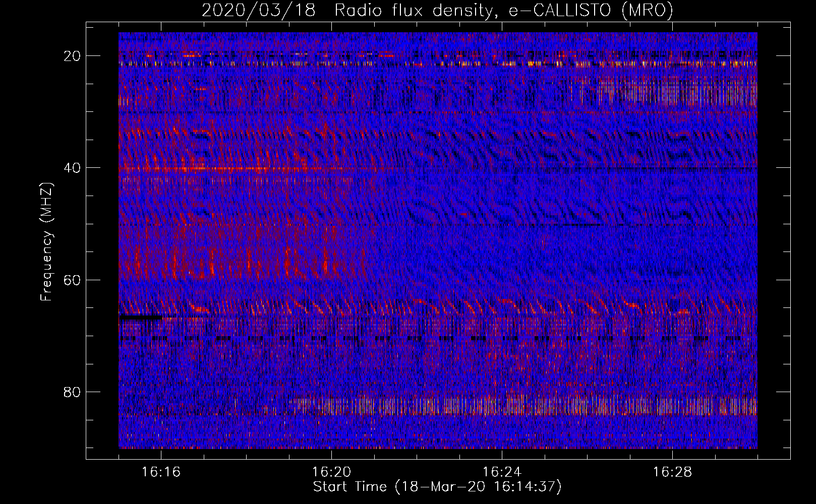The height and width of the screenshot is (504, 816).
Task: Click the '20' frequency tick label
Action: pyautogui.click(x=73, y=56)
